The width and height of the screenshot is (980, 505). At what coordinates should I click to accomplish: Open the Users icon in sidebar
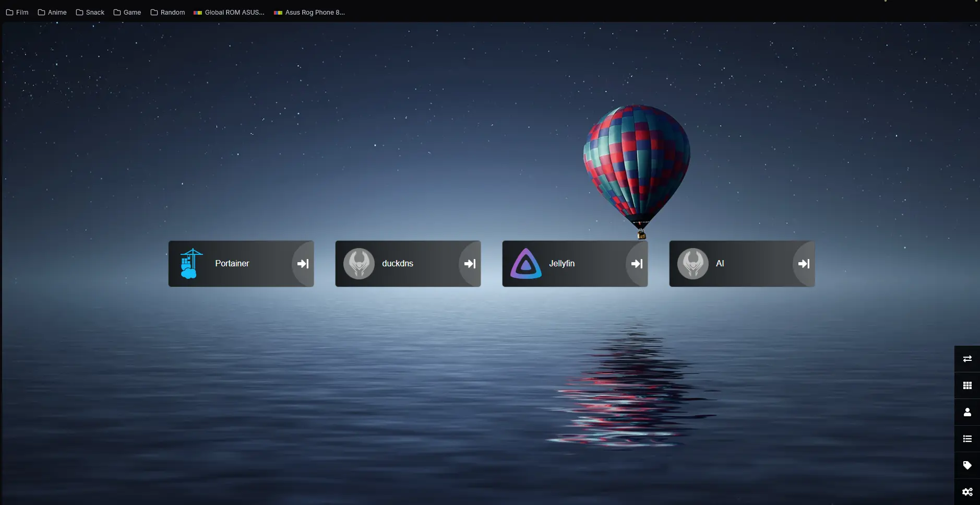tap(967, 412)
